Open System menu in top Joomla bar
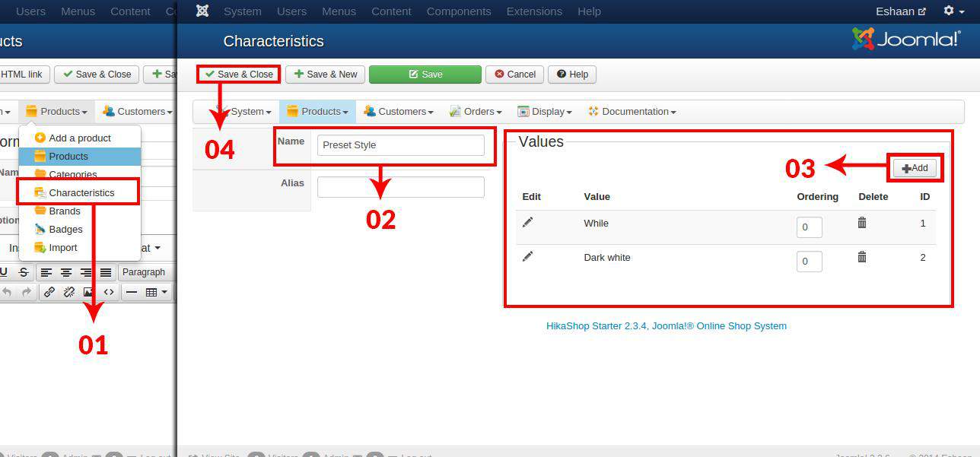Screen dimensions: 980x457 point(243,11)
